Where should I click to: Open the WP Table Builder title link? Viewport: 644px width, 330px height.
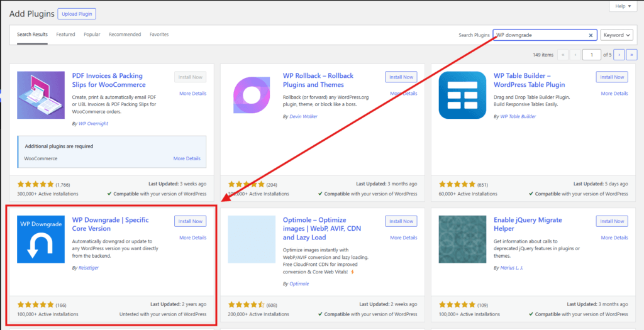(x=530, y=80)
